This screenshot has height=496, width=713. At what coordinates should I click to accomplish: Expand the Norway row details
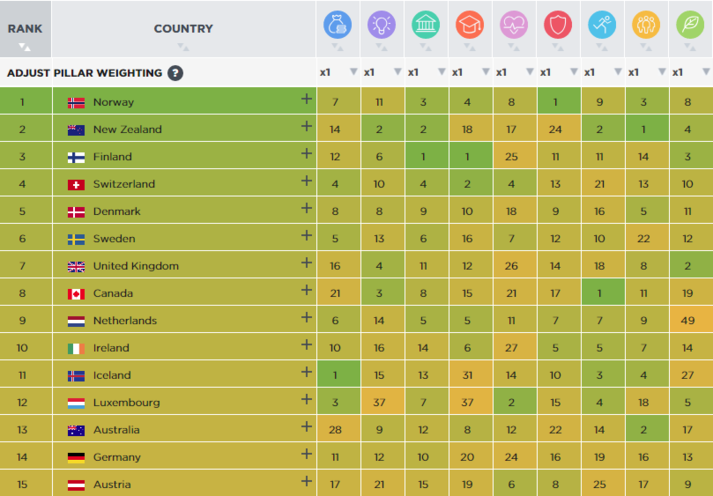pyautogui.click(x=306, y=100)
